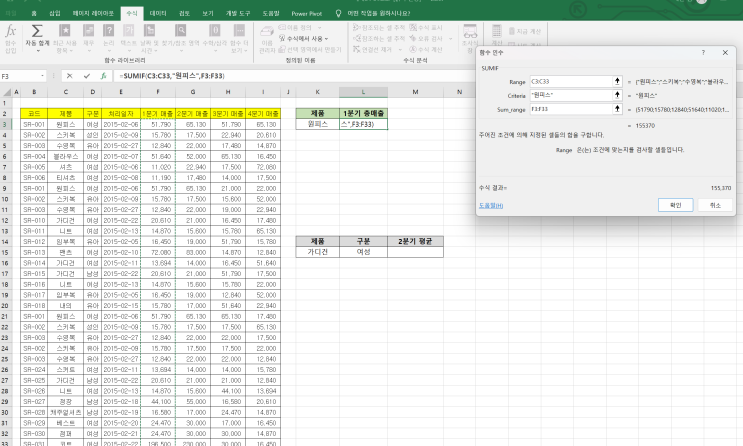Click the Tell Me lightbulb search box
Image resolution: width=743 pixels, height=446 pixels.
372,13
